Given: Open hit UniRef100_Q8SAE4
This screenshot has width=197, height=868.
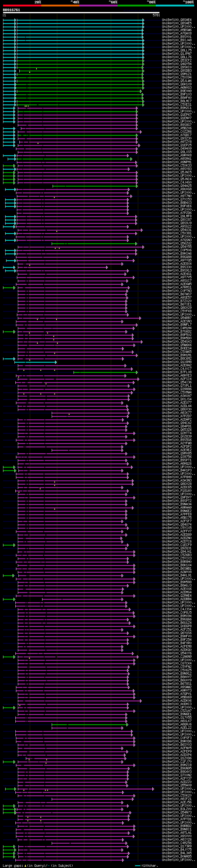Looking at the screenshot, I should tap(177, 20).
